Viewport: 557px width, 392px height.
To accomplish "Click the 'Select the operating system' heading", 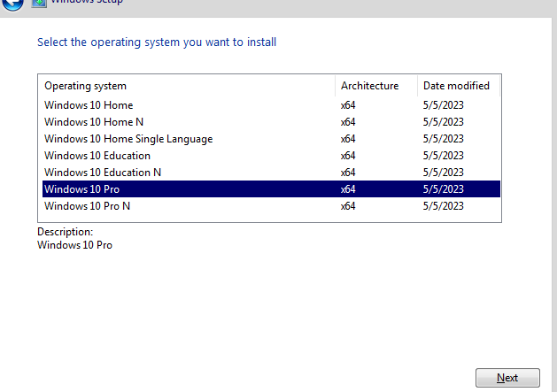I will click(x=157, y=42).
